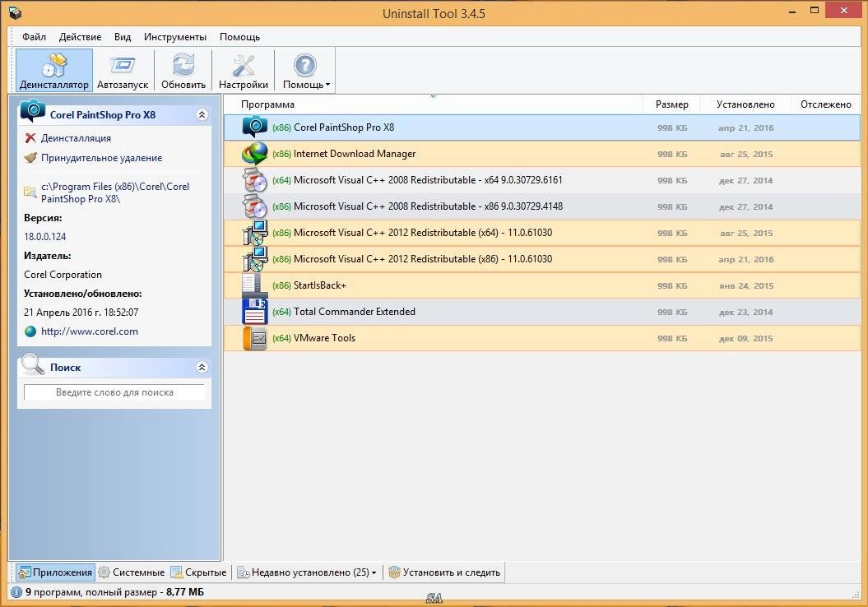Image resolution: width=868 pixels, height=607 pixels.
Task: Click the Visual C++ 2012 (x86) 11.0.61030 icon
Action: [255, 259]
